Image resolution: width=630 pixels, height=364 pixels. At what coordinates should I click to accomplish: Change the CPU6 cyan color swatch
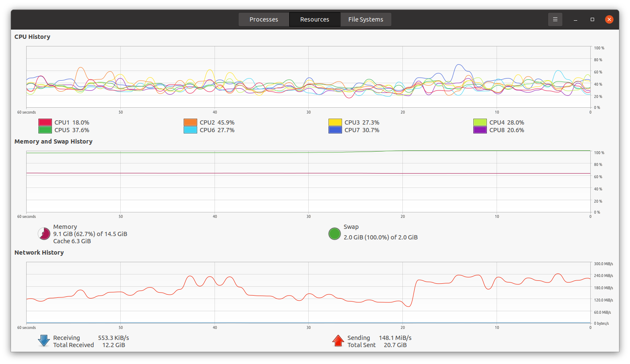click(190, 130)
